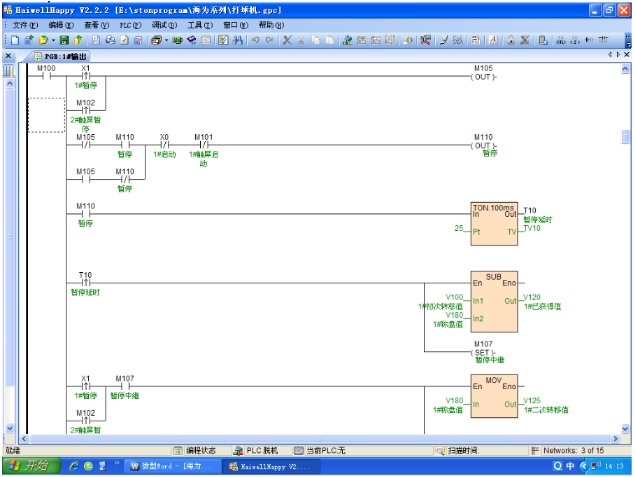Click the New file icon in toolbar
Screen dimensions: 635x477
coord(15,40)
